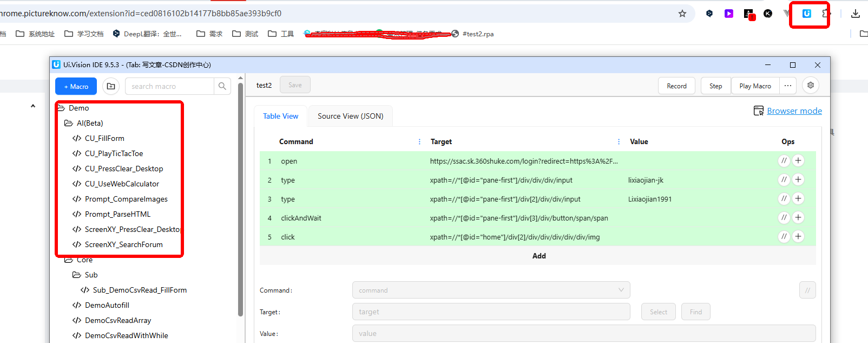This screenshot has width=868, height=343.
Task: Open the Prompt_ParseHTML macro
Action: coord(111,214)
